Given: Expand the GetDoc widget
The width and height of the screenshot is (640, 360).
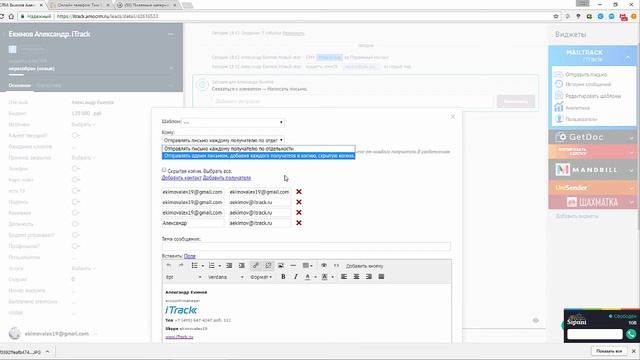Looking at the screenshot, I should point(631,138).
